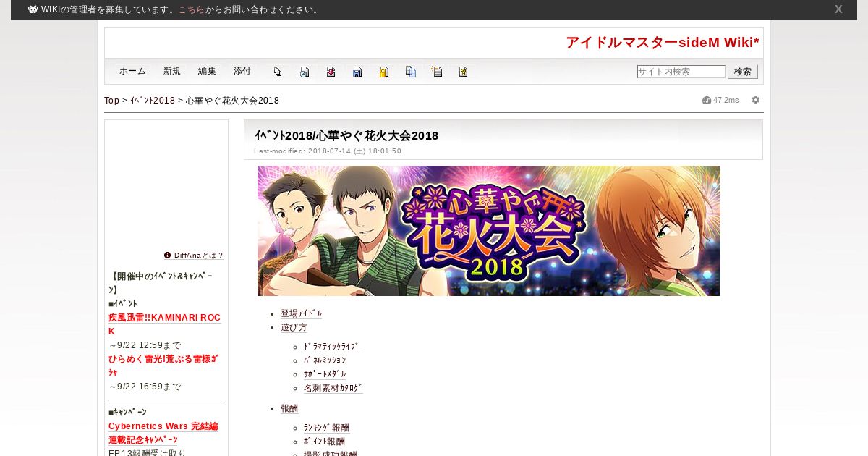Open the 添付 menu item
Image resolution: width=868 pixels, height=456 pixels.
point(242,71)
